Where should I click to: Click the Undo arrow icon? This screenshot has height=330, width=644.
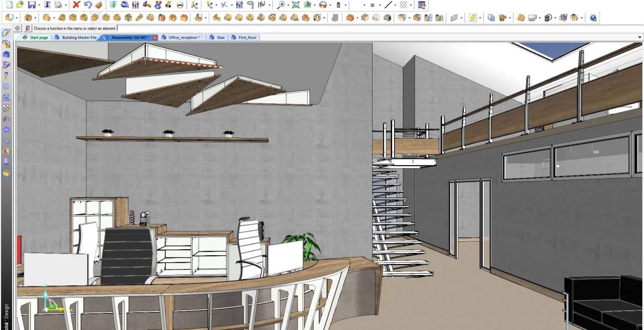point(88,5)
